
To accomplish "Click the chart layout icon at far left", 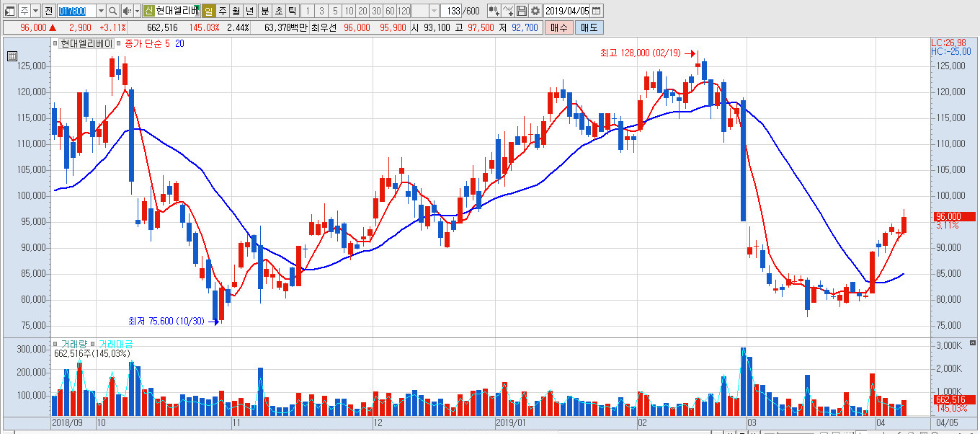I will pyautogui.click(x=11, y=11).
